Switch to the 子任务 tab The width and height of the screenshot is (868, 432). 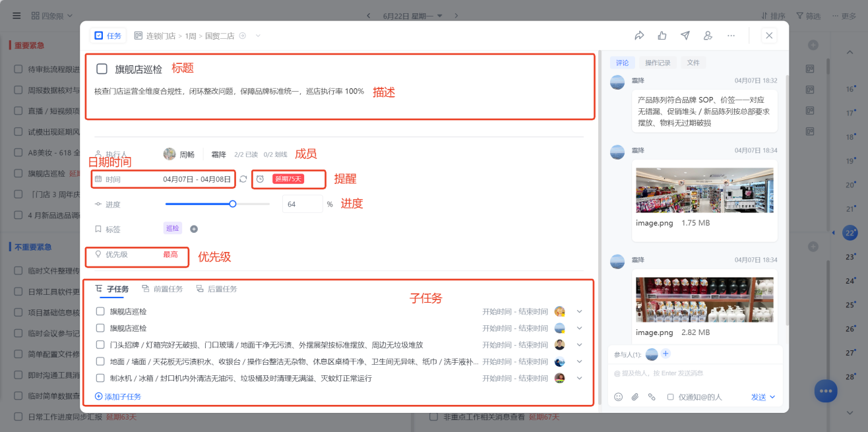[x=112, y=289]
